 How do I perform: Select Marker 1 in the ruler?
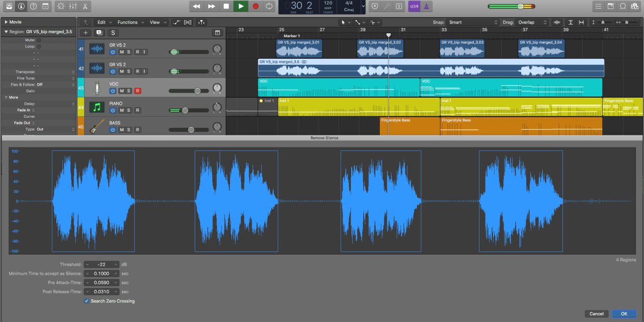[291, 36]
